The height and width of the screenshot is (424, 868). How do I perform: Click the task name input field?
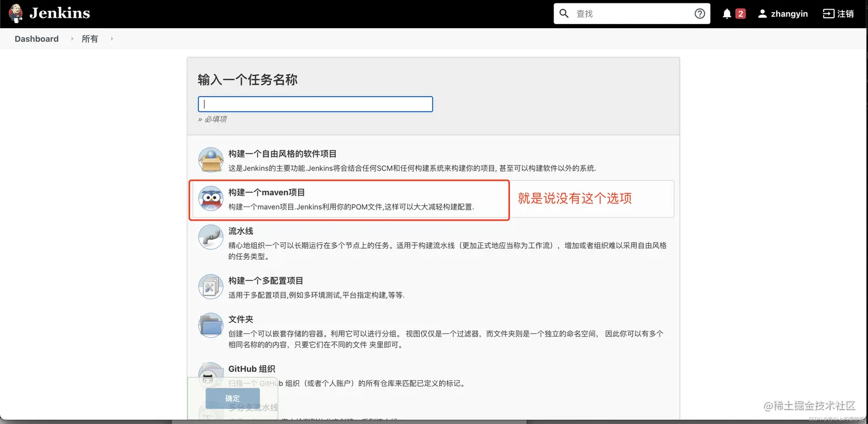point(315,104)
